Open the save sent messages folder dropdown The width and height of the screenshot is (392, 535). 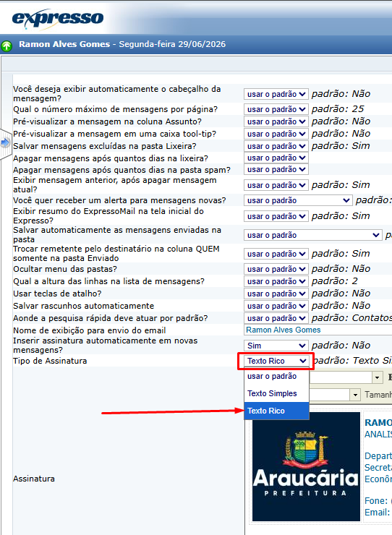tap(312, 235)
